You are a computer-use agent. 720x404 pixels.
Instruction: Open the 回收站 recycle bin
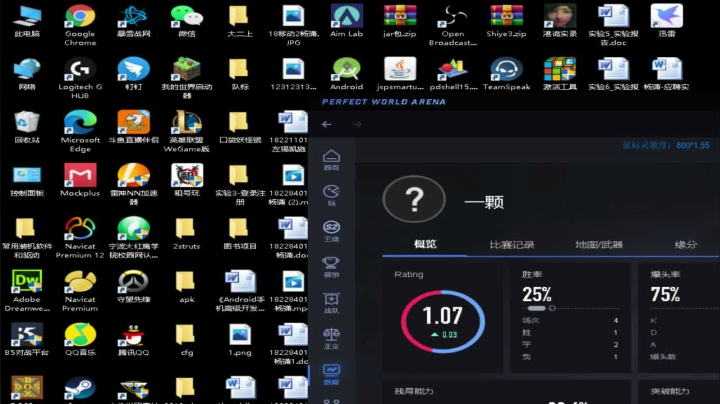pos(27,127)
